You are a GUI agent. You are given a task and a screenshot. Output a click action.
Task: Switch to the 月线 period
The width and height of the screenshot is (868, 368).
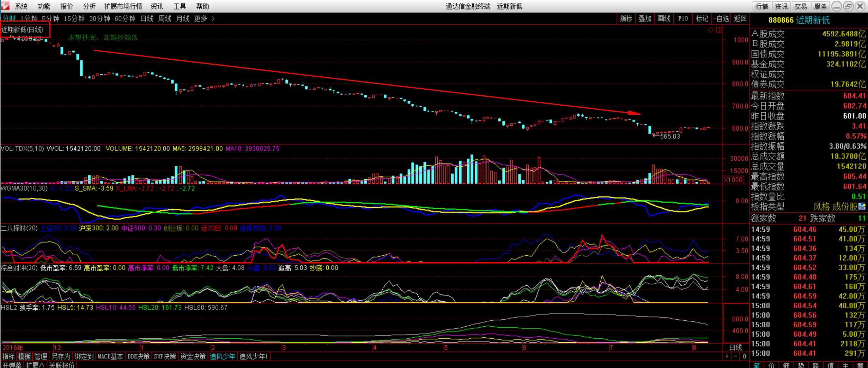[x=183, y=19]
